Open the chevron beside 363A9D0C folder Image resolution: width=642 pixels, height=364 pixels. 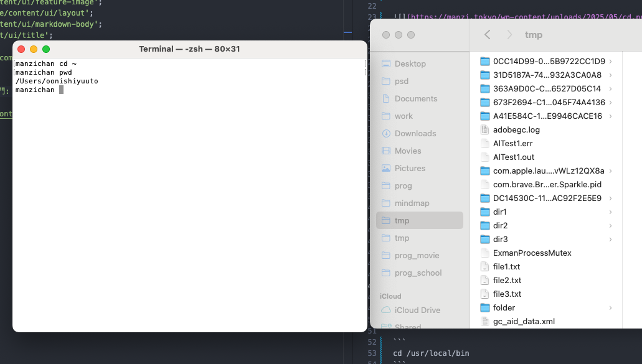pos(610,89)
